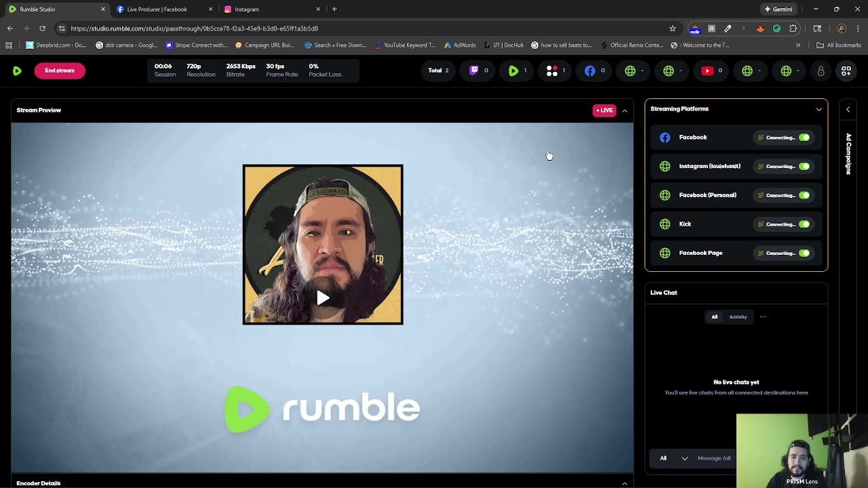Viewport: 868px width, 488px height.
Task: View site information icon in address bar
Action: point(62,28)
